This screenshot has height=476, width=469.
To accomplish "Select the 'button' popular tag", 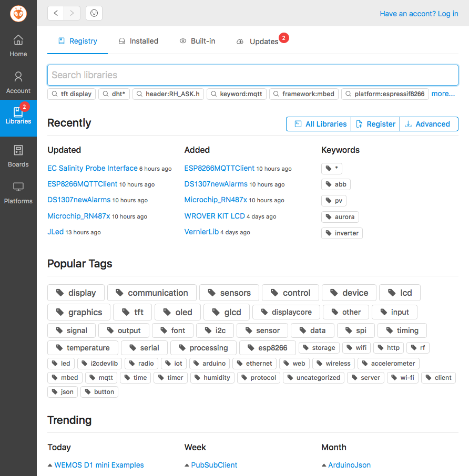I will (99, 392).
